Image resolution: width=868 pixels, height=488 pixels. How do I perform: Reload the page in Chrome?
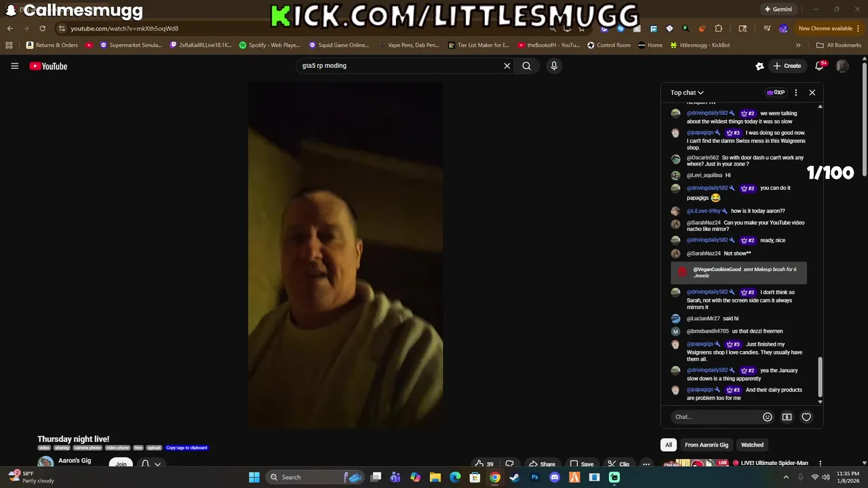click(x=42, y=28)
